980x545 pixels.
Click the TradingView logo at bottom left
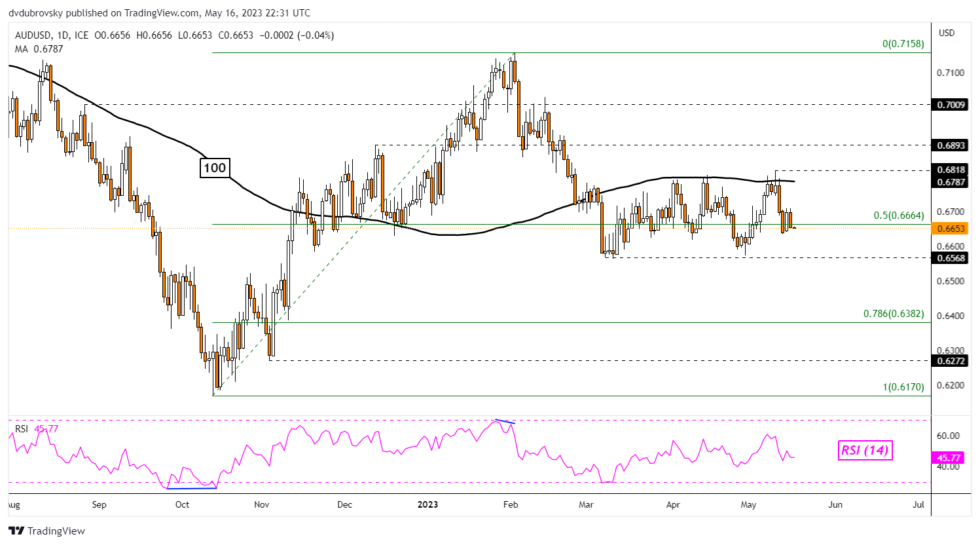[x=46, y=531]
